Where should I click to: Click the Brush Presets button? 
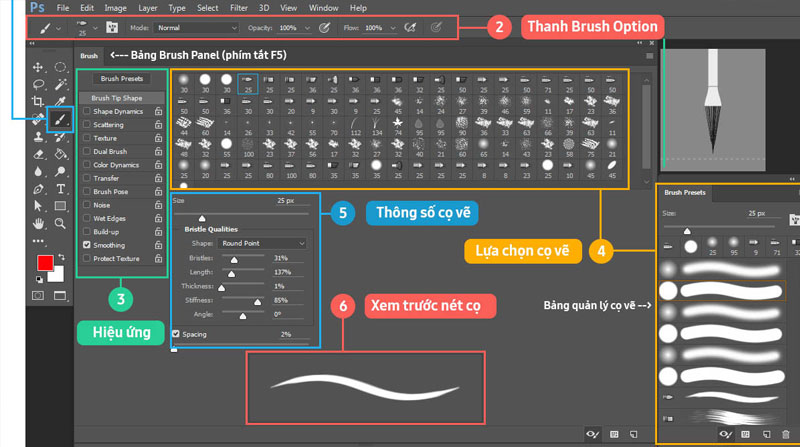click(x=121, y=79)
